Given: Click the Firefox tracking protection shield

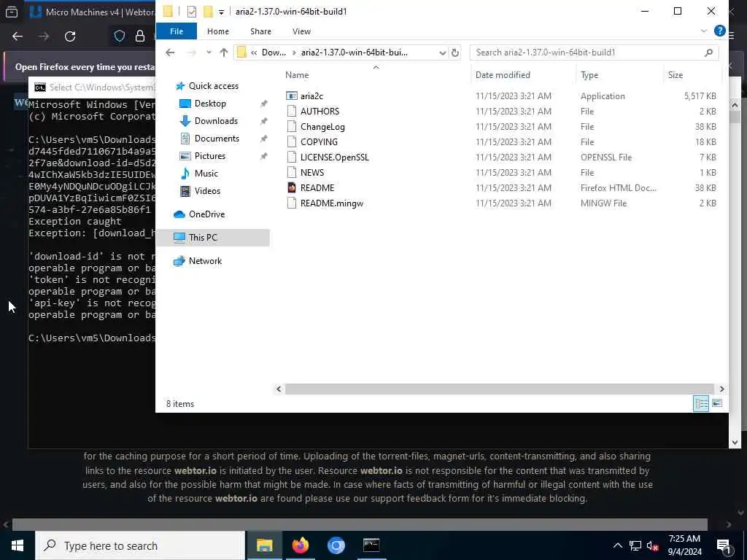Looking at the screenshot, I should pos(119,36).
